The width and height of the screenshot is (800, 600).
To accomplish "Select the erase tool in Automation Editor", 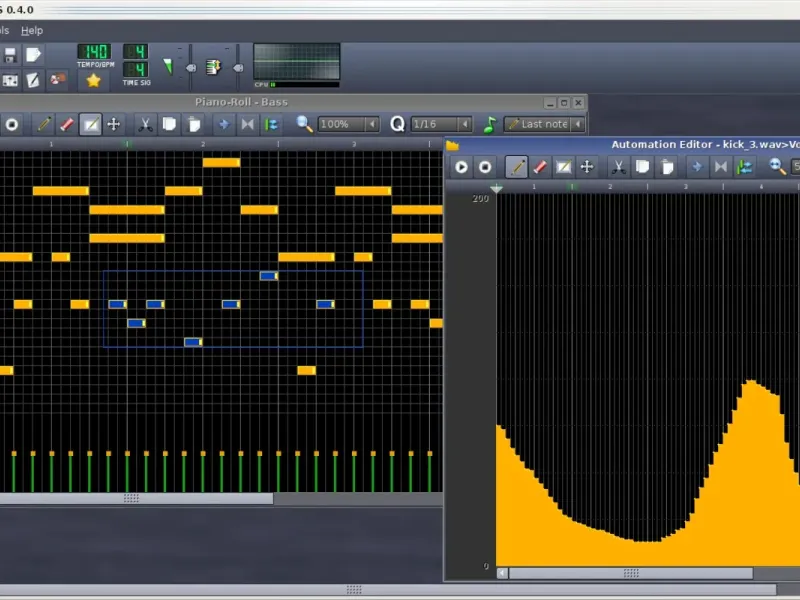I will click(540, 167).
